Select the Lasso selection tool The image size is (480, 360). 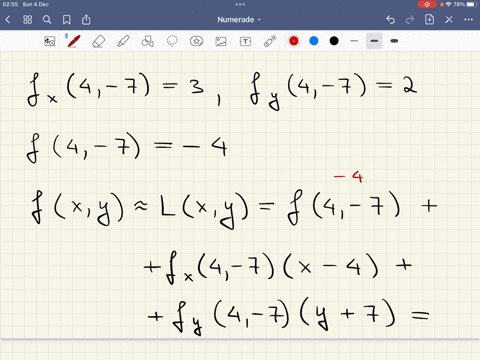(172, 41)
